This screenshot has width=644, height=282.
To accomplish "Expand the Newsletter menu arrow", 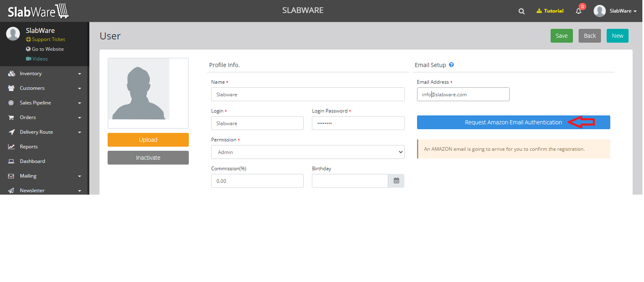I will pyautogui.click(x=80, y=191).
